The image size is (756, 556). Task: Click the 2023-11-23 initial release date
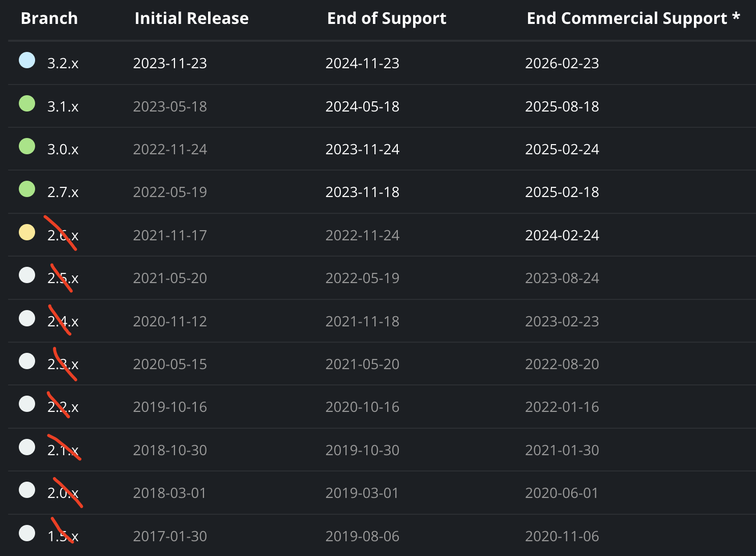[x=170, y=63]
